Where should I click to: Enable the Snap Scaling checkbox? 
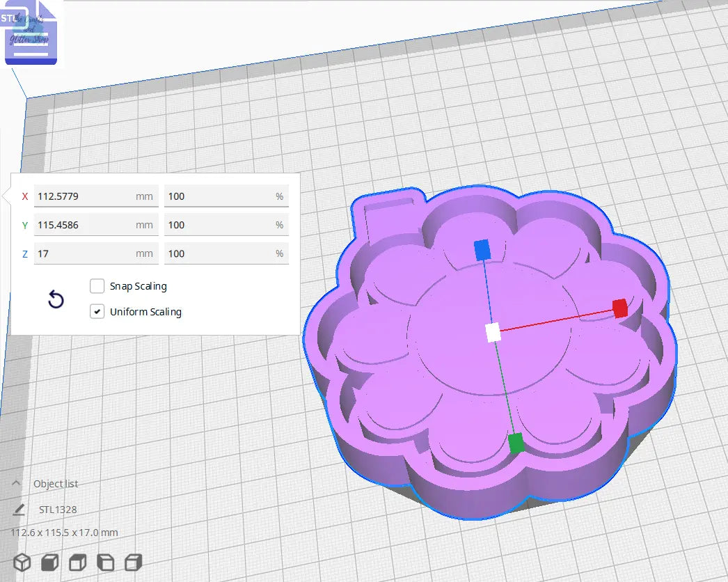click(97, 286)
